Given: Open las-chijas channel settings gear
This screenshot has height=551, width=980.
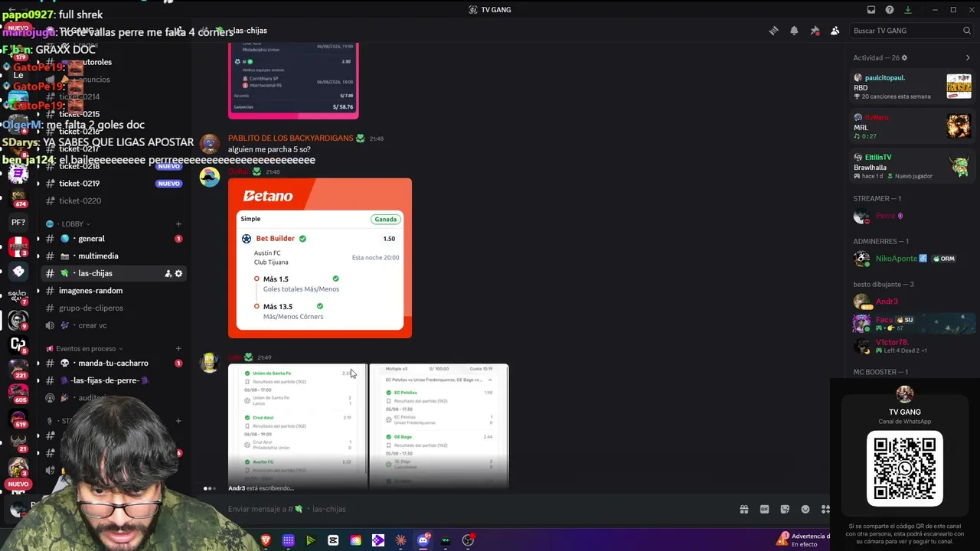Looking at the screenshot, I should pos(179,273).
